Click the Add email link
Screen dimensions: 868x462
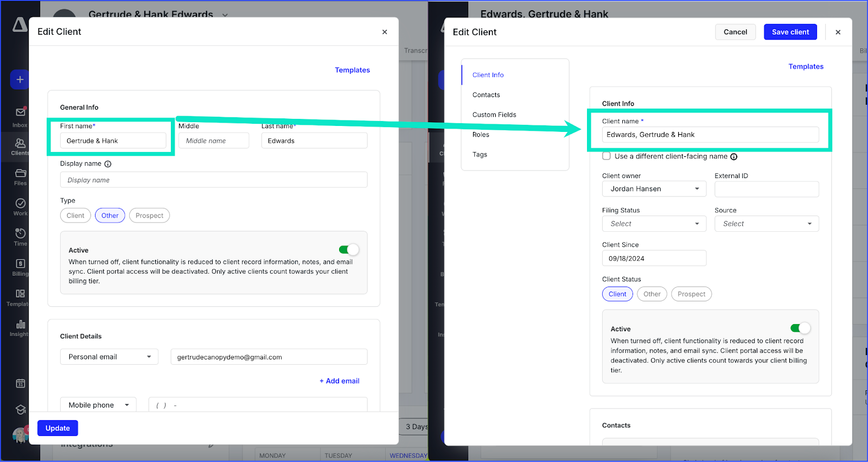point(340,381)
